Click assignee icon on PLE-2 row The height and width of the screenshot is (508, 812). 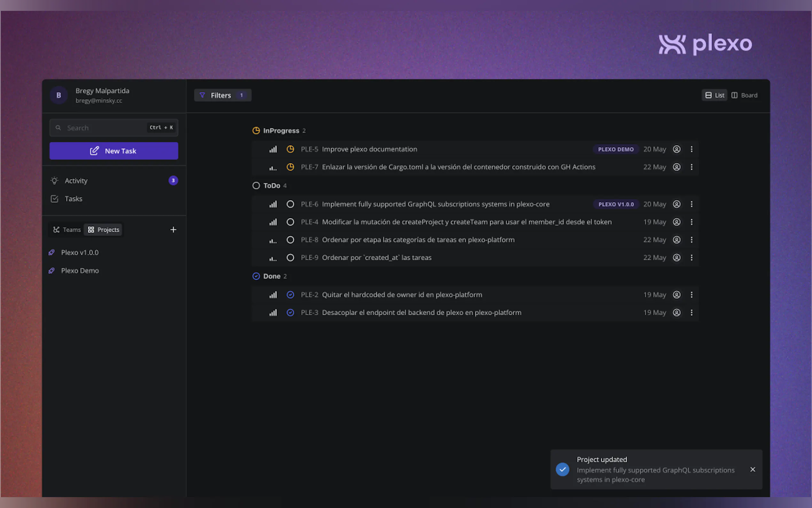pyautogui.click(x=676, y=295)
